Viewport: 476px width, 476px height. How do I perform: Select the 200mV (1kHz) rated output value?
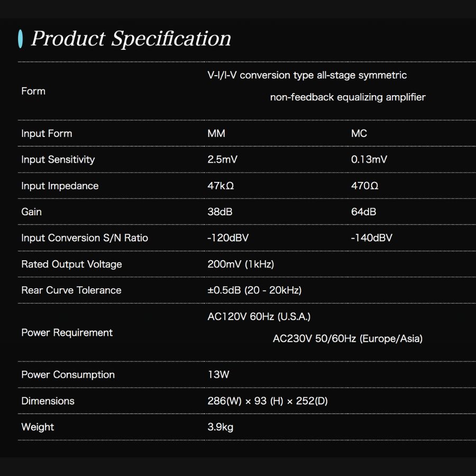click(240, 264)
